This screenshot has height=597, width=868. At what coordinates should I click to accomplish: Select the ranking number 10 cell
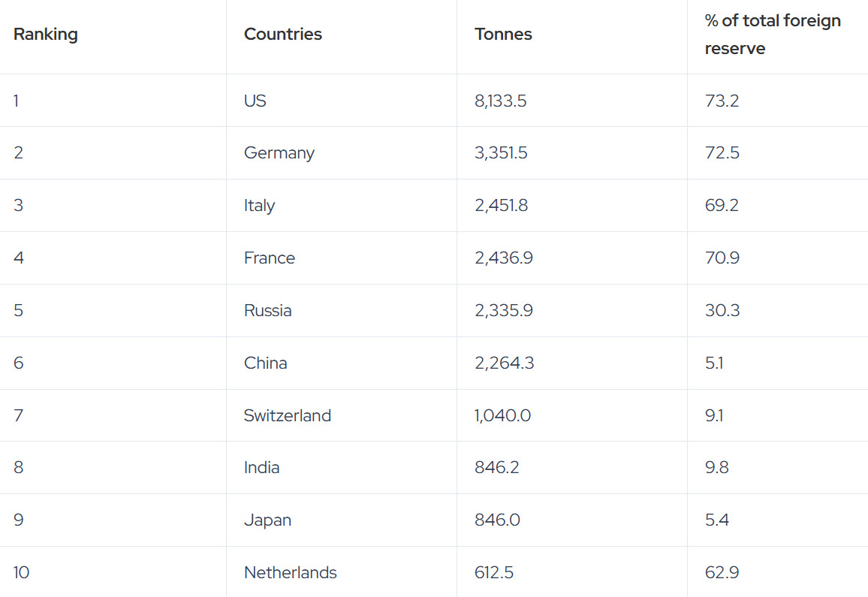22,573
